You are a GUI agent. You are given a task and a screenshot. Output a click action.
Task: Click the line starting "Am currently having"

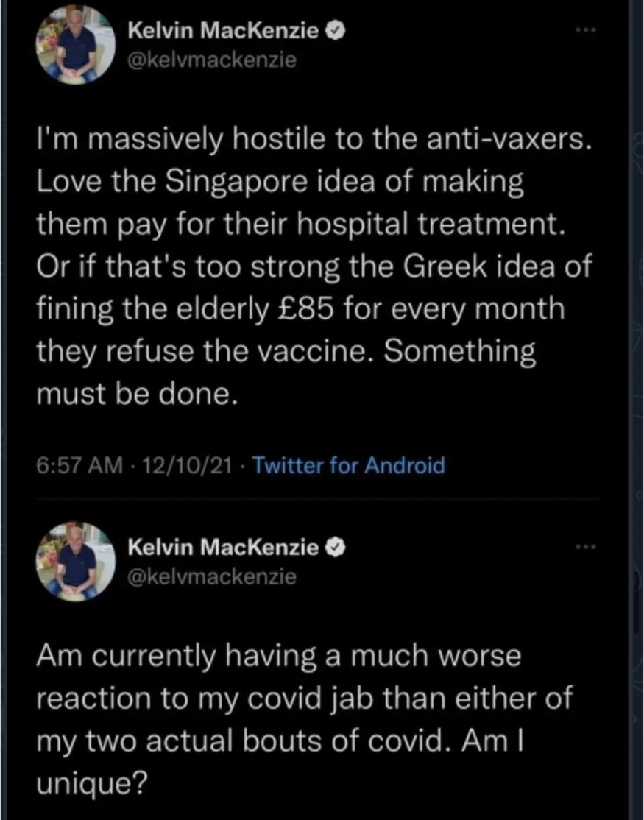point(278,656)
